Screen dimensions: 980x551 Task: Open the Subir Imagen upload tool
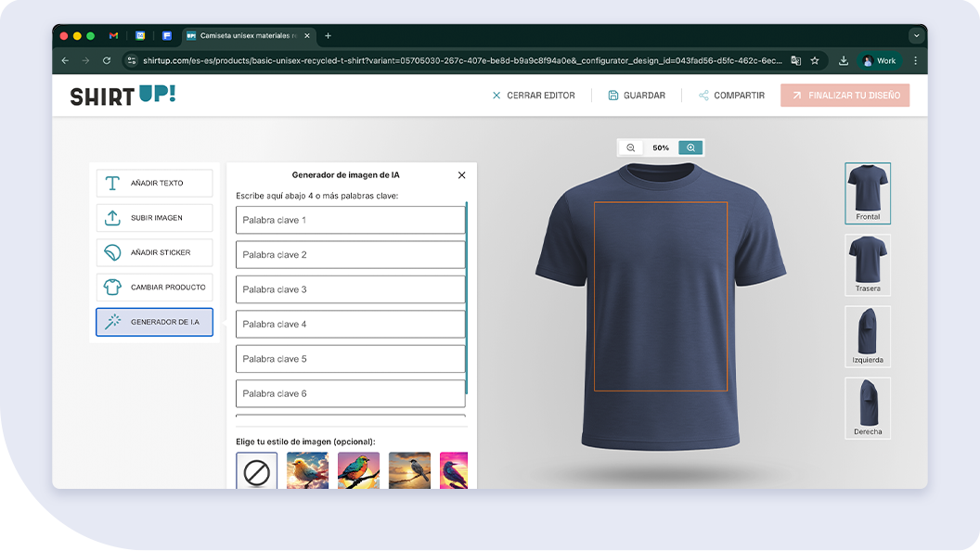coord(154,218)
